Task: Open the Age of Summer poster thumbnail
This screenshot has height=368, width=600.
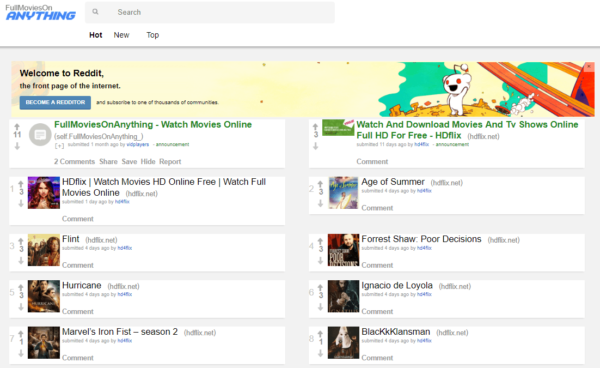Action: [x=343, y=192]
